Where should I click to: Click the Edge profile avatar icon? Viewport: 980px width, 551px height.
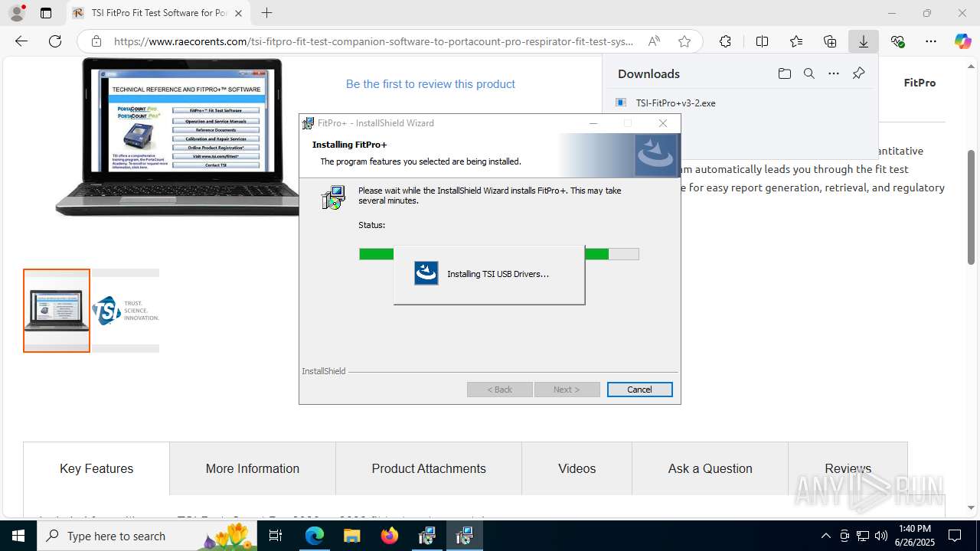point(16,13)
